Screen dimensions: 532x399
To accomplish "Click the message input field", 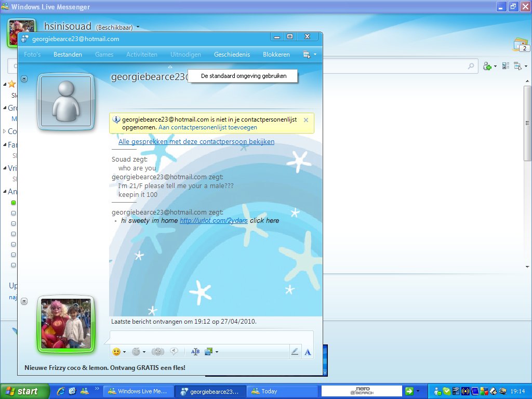I will coord(212,338).
